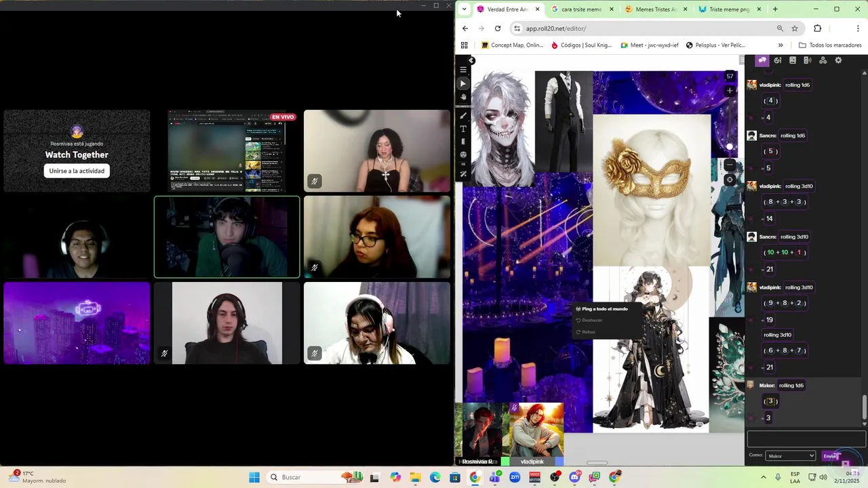Image resolution: width=868 pixels, height=488 pixels.
Task: Open the FX effects wand tool
Action: pos(463,174)
